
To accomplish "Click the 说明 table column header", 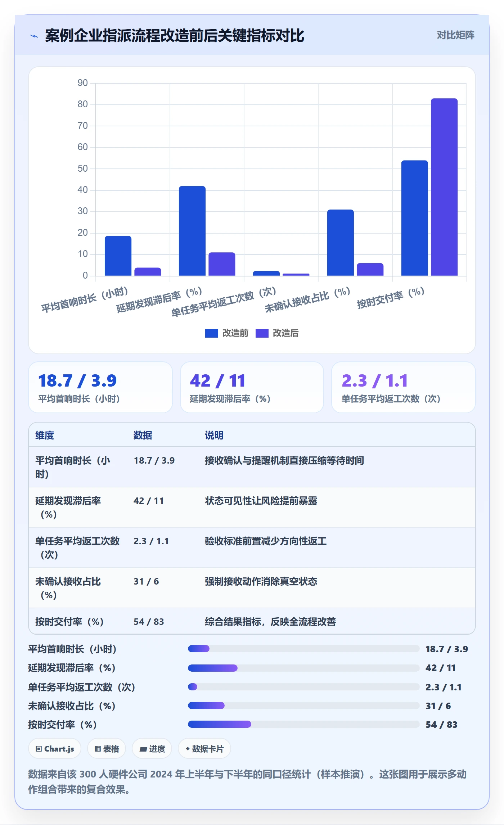I will click(x=214, y=435).
